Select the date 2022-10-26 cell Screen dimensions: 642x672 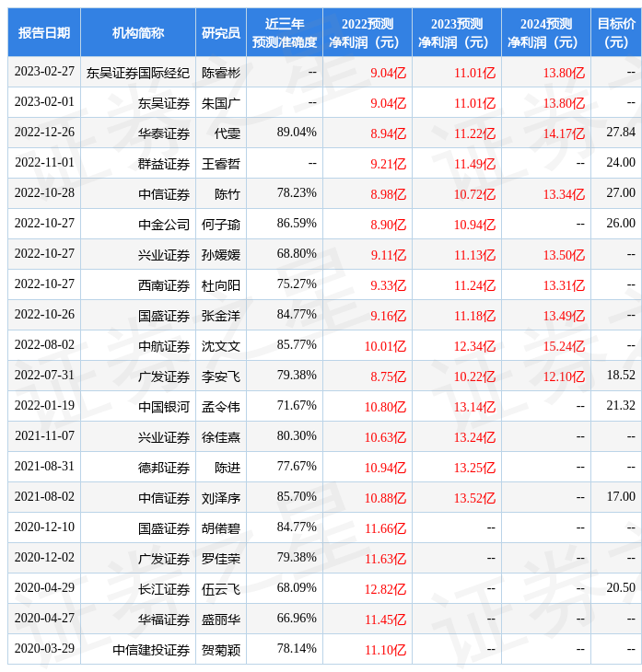pyautogui.click(x=44, y=315)
